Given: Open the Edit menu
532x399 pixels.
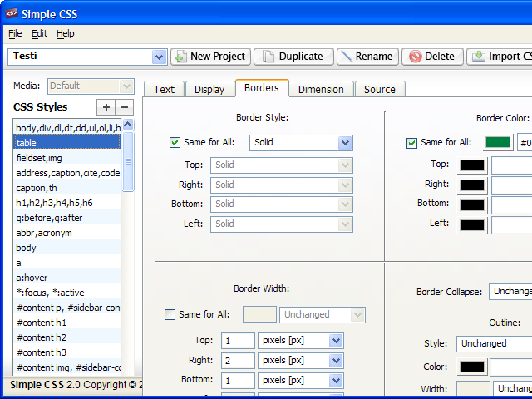Looking at the screenshot, I should [x=39, y=33].
